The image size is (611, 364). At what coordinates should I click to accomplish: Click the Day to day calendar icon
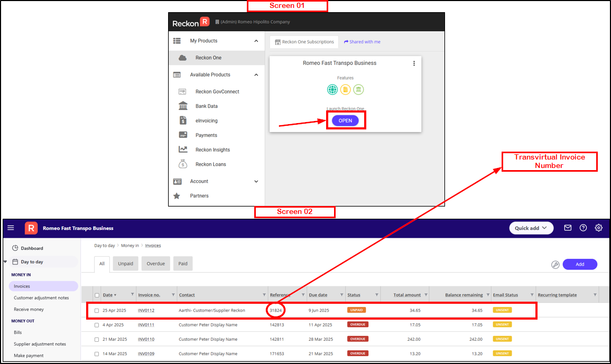coord(15,262)
